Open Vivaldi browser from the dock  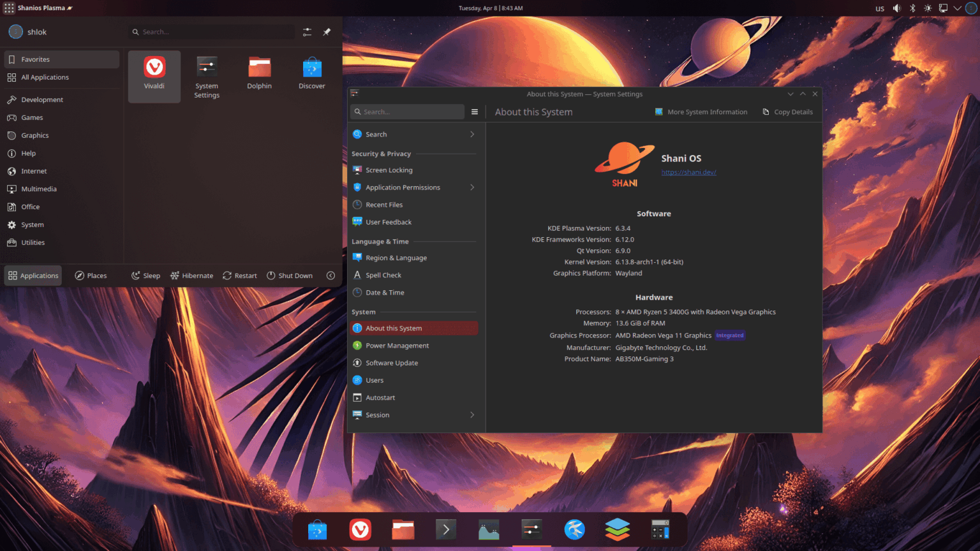[x=360, y=529]
